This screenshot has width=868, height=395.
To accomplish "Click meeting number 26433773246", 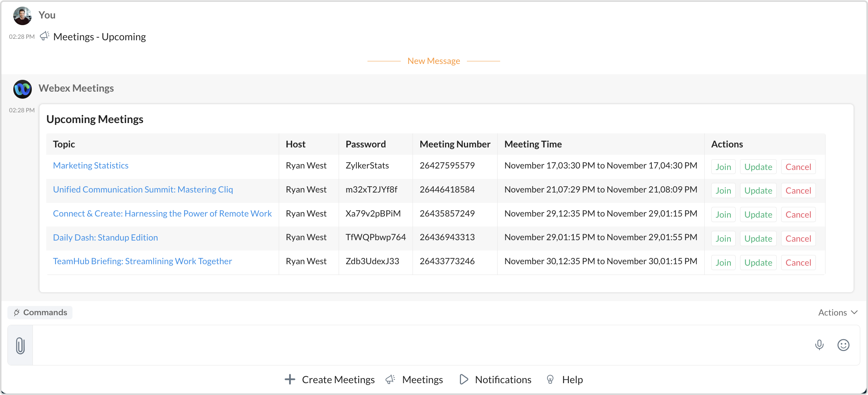I will point(447,261).
